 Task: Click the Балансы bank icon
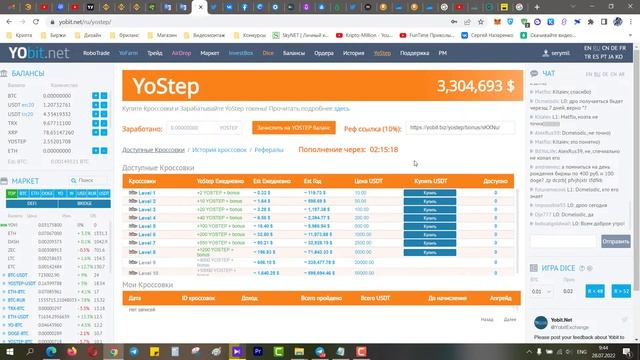[4, 73]
